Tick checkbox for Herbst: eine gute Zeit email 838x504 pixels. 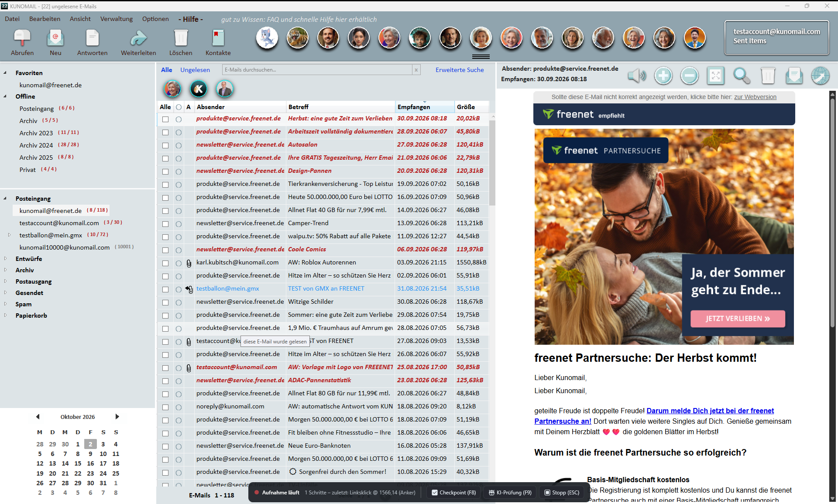click(165, 119)
